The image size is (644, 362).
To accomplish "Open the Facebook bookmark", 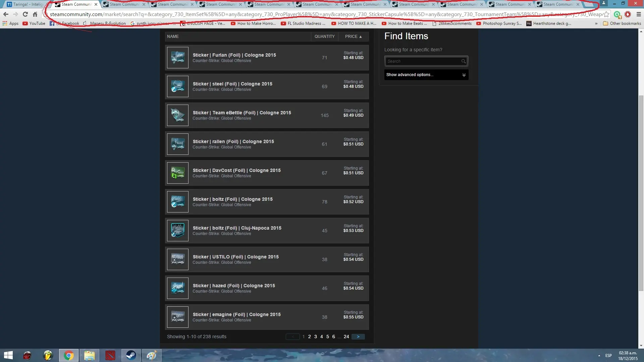I will (x=64, y=23).
